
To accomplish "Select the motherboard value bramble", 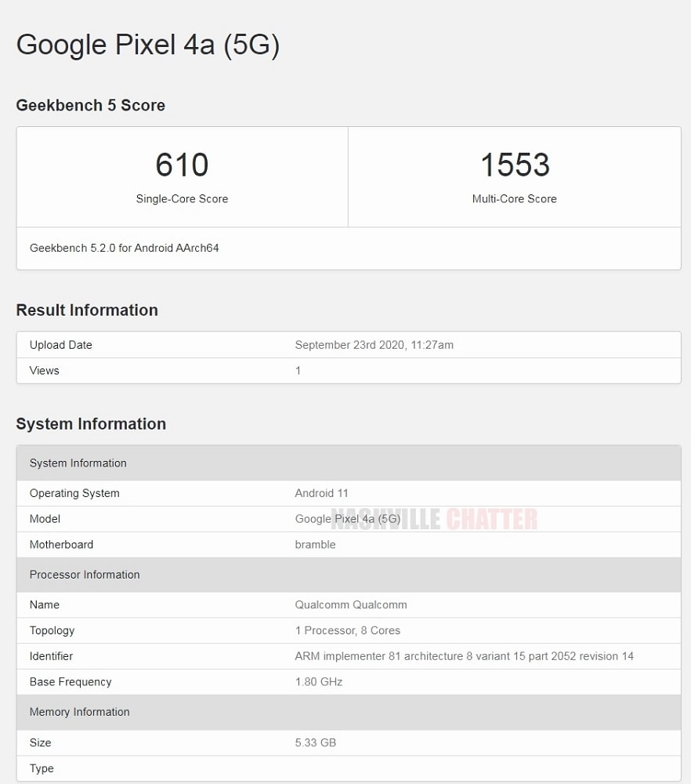I will point(315,545).
